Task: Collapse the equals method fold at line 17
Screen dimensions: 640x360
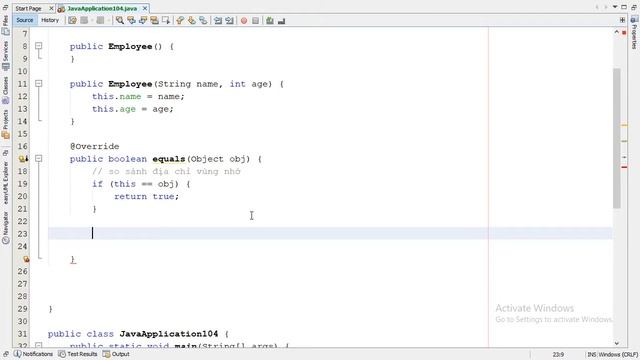Action: pos(38,158)
